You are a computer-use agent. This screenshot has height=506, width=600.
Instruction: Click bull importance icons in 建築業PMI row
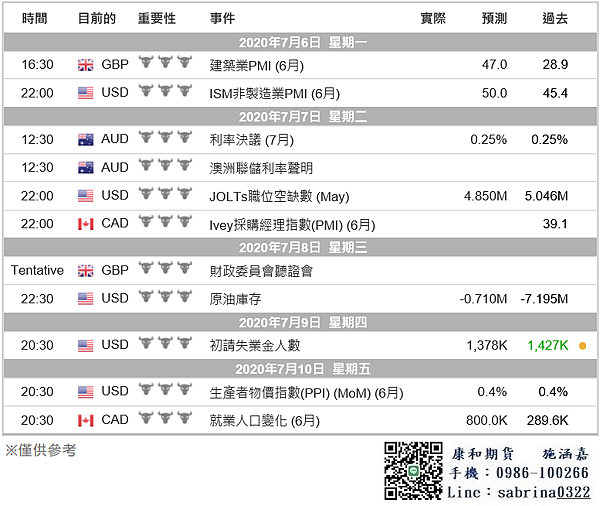[165, 62]
